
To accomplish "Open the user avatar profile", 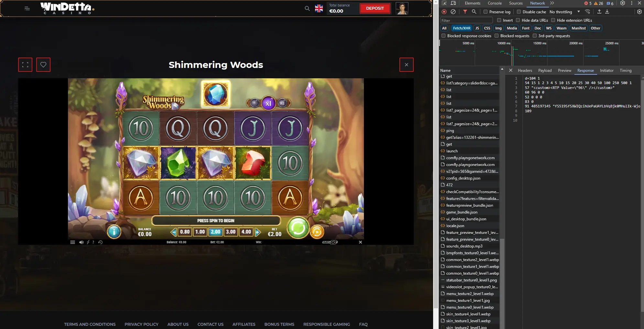I will click(x=402, y=8).
